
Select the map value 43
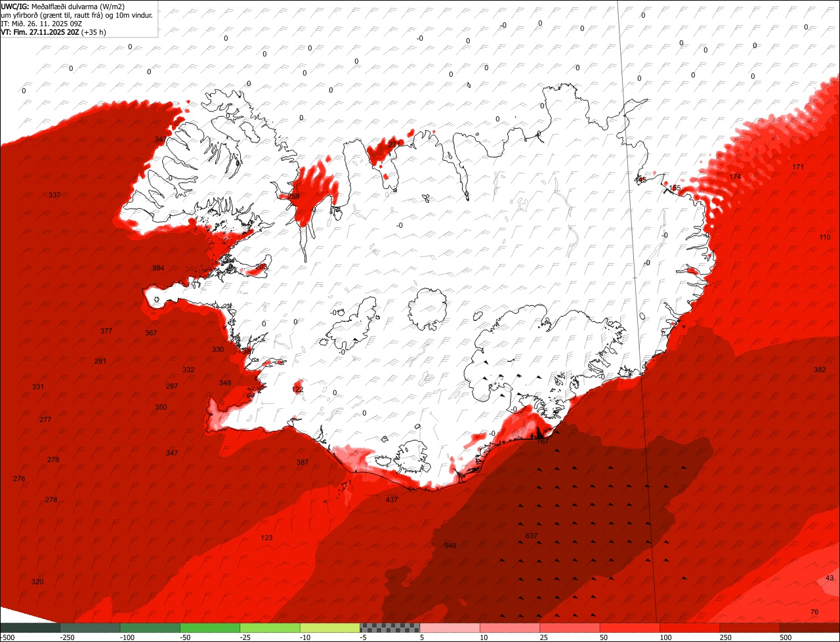click(x=829, y=578)
